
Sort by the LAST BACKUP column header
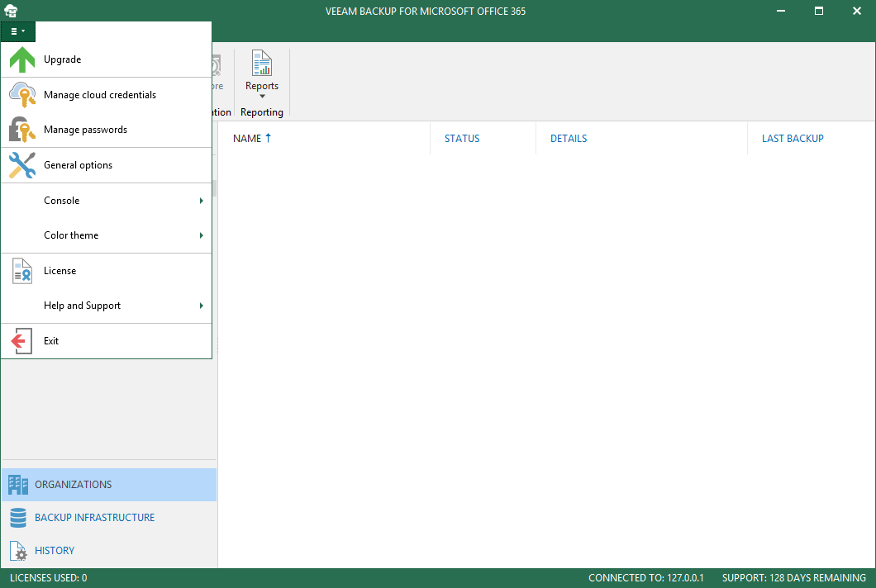pyautogui.click(x=812, y=139)
